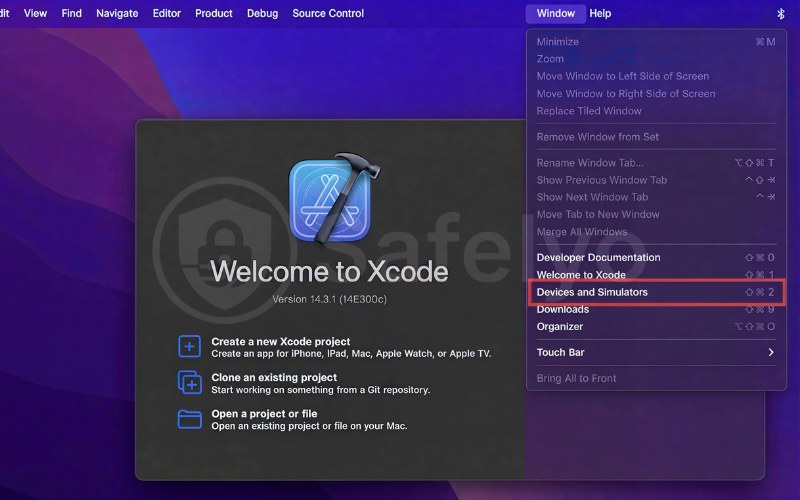Close the open Window menu

(556, 13)
